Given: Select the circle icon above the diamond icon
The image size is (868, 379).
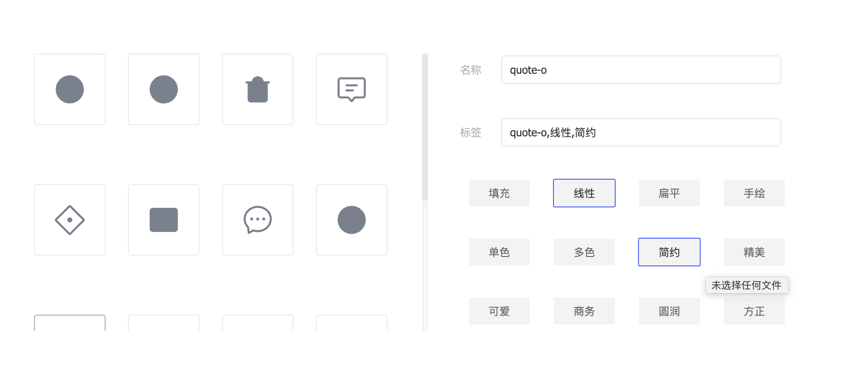Looking at the screenshot, I should pos(70,89).
